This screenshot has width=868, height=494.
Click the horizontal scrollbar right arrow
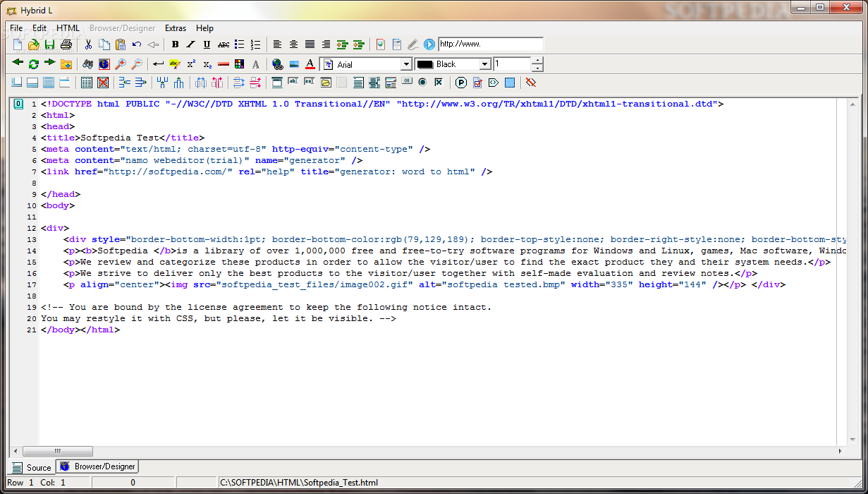[840, 451]
